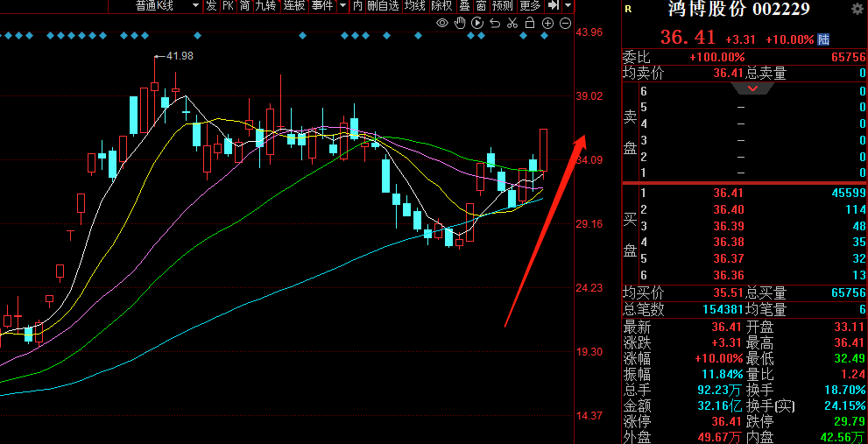The height and width of the screenshot is (444, 868).
Task: Click the circular play replay icon
Action: coord(477,23)
